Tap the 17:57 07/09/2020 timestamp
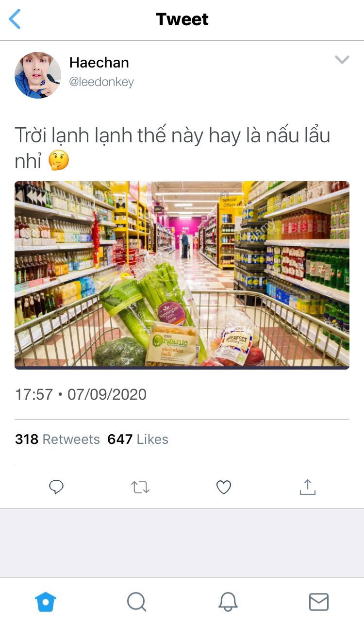 [81, 394]
